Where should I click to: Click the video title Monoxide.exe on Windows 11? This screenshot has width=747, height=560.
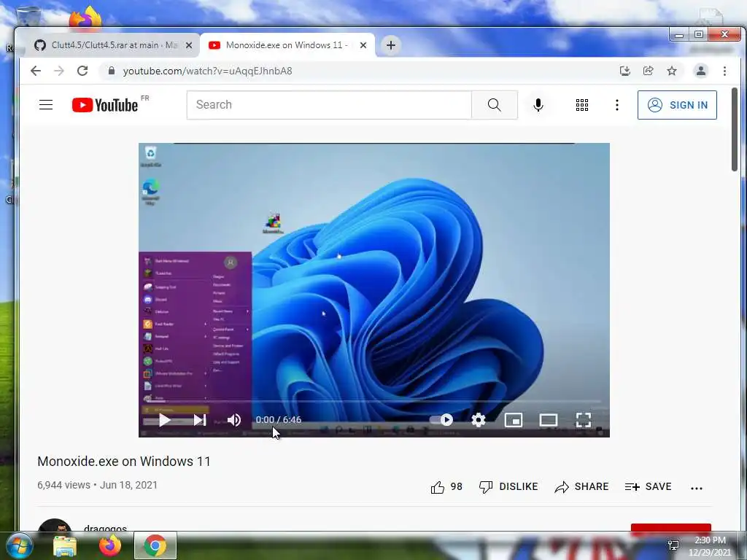(x=124, y=462)
